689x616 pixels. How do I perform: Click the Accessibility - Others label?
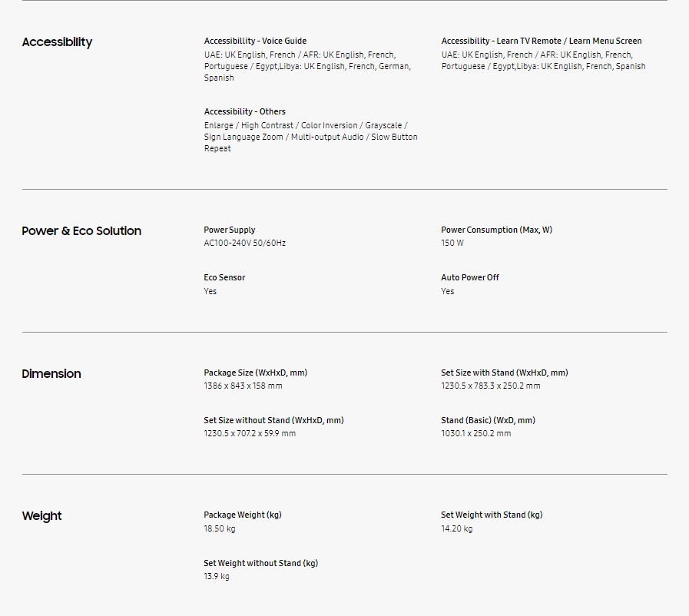(x=244, y=111)
